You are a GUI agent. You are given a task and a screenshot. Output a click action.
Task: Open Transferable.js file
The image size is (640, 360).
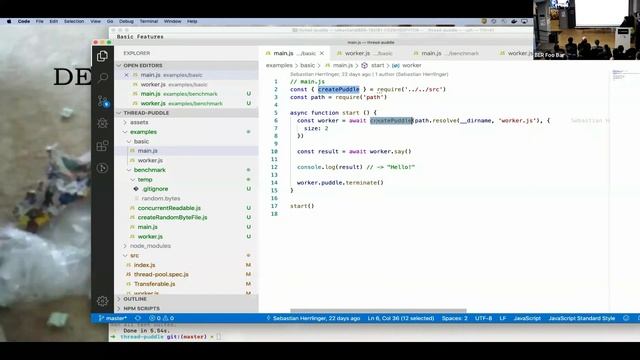[x=154, y=284]
